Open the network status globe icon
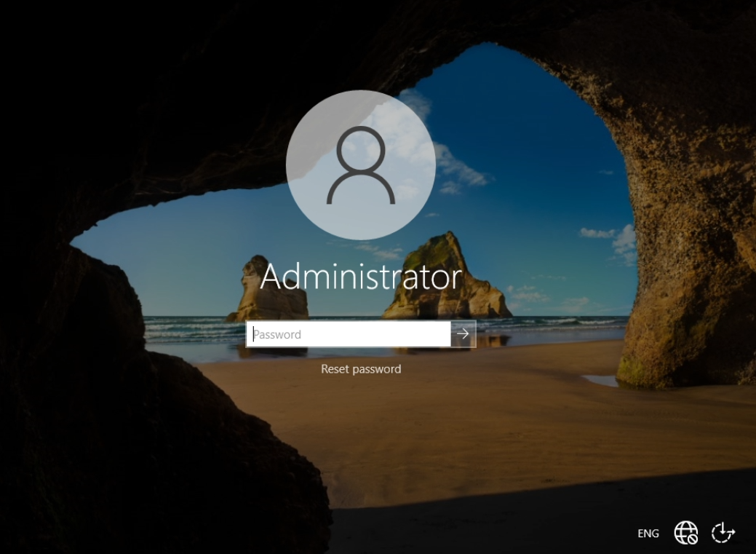The height and width of the screenshot is (554, 756). tap(685, 533)
